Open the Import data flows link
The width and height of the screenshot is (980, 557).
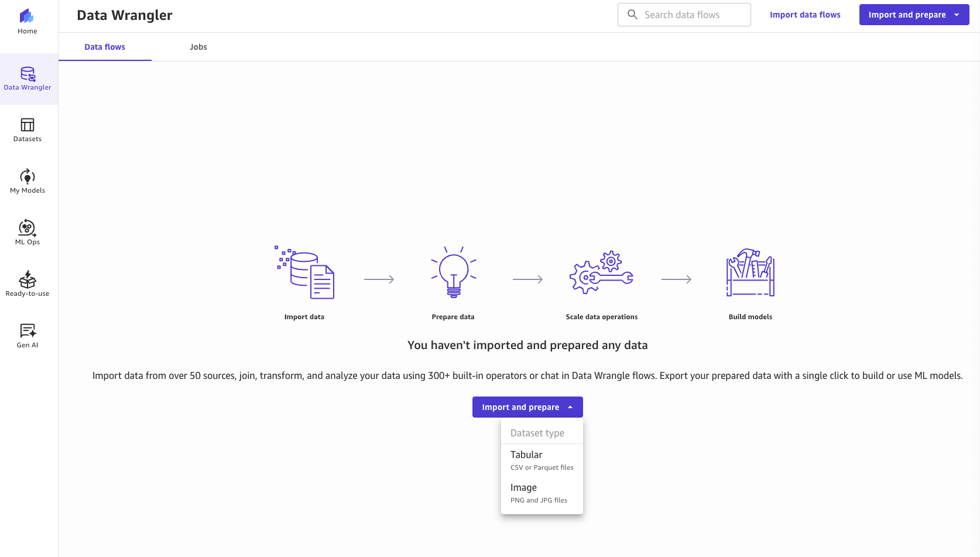pyautogui.click(x=805, y=14)
